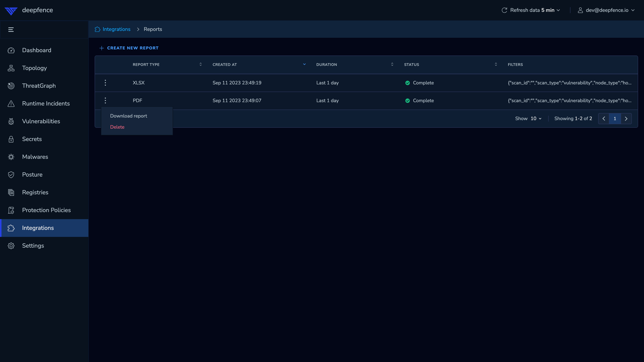
Task: Click the plus icon beside Create New Report
Action: click(x=101, y=48)
